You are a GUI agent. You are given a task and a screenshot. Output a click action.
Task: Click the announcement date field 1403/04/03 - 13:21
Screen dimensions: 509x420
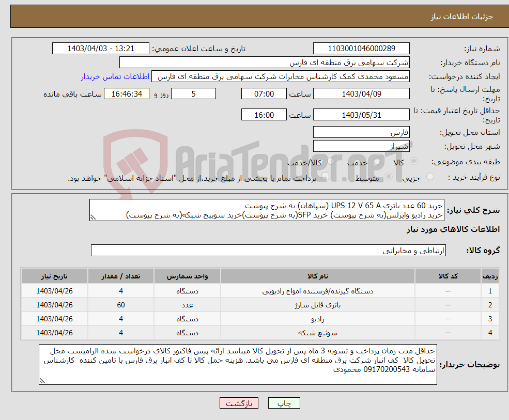pos(101,49)
